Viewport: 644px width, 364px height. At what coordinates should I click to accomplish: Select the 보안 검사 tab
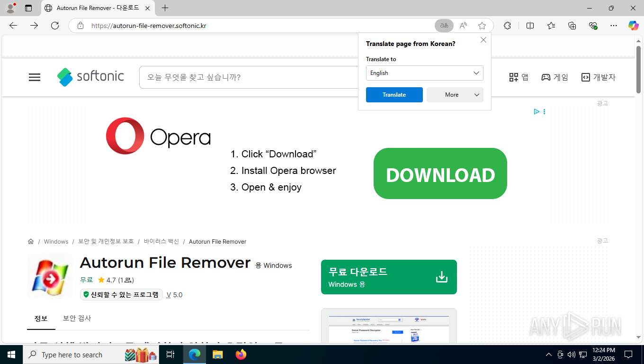(77, 318)
